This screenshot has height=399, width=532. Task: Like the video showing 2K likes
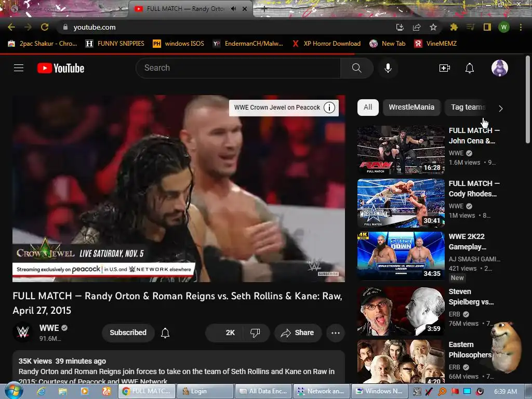point(224,333)
